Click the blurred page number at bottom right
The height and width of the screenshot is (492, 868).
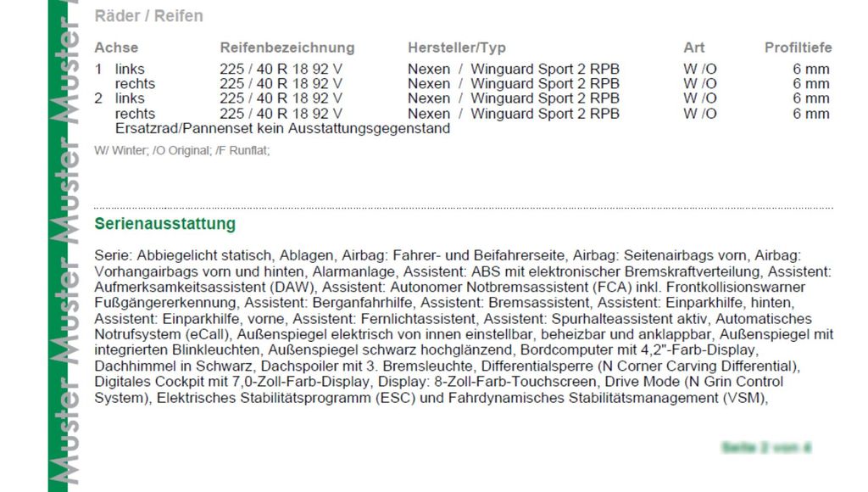pyautogui.click(x=766, y=446)
